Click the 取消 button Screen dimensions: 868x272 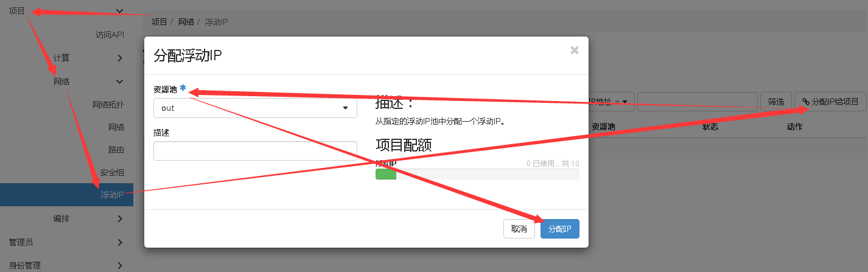519,229
